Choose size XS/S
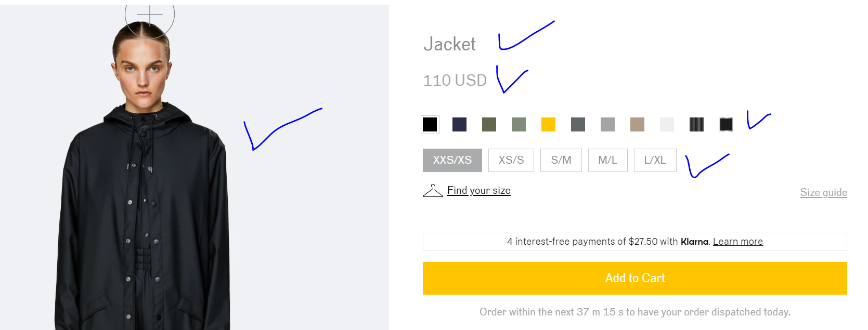 coord(511,160)
